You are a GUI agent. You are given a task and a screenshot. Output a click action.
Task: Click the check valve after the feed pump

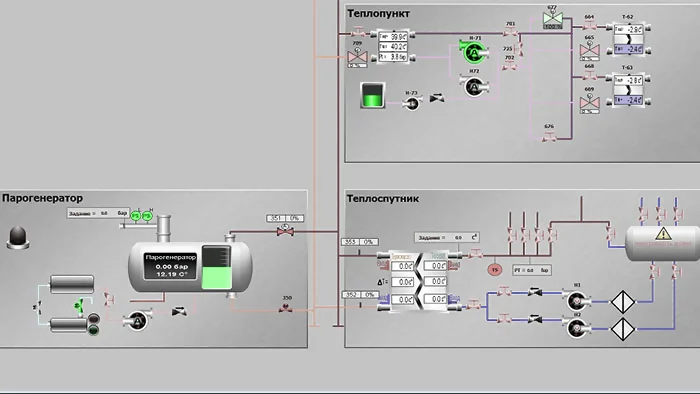click(179, 311)
